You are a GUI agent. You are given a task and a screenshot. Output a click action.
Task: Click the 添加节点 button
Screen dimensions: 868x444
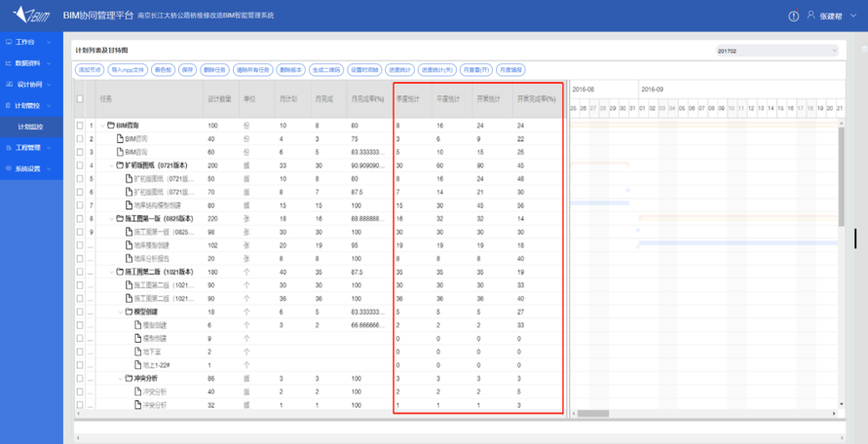pyautogui.click(x=89, y=70)
